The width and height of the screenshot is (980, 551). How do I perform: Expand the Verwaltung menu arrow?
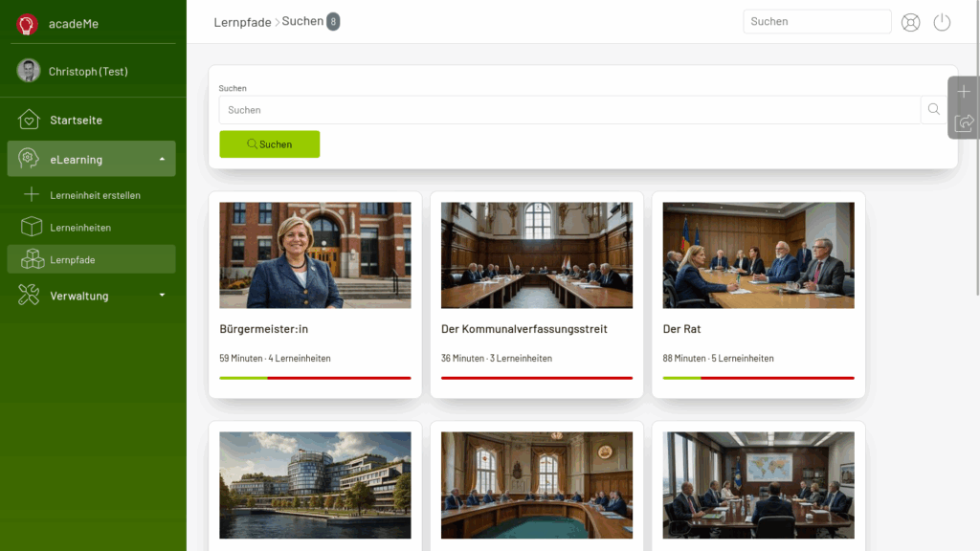point(162,295)
